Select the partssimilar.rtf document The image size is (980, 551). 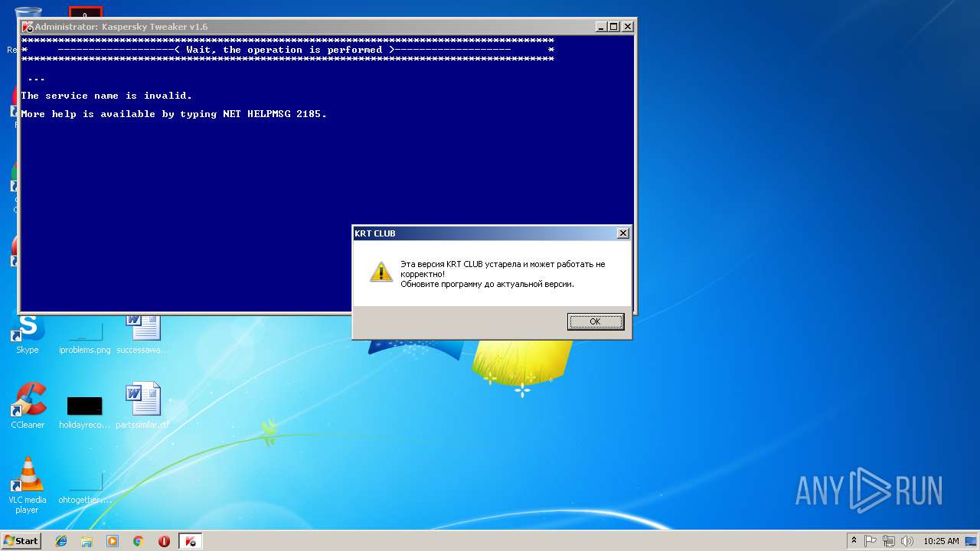143,406
